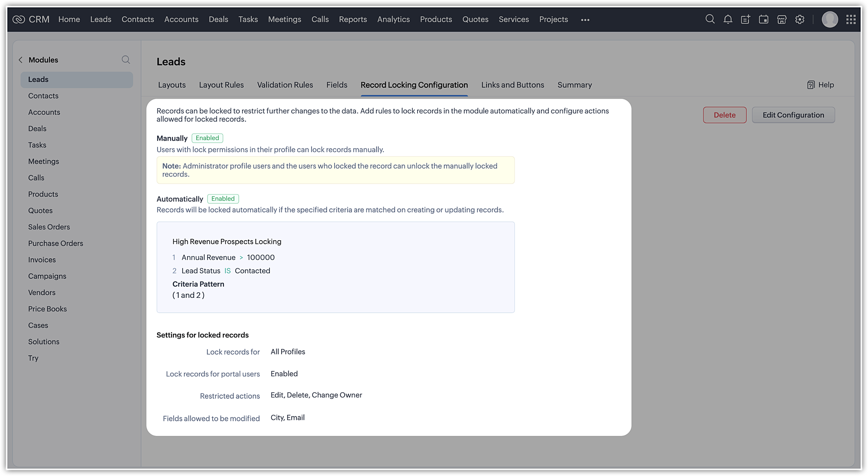Click the red Delete button

tap(724, 115)
